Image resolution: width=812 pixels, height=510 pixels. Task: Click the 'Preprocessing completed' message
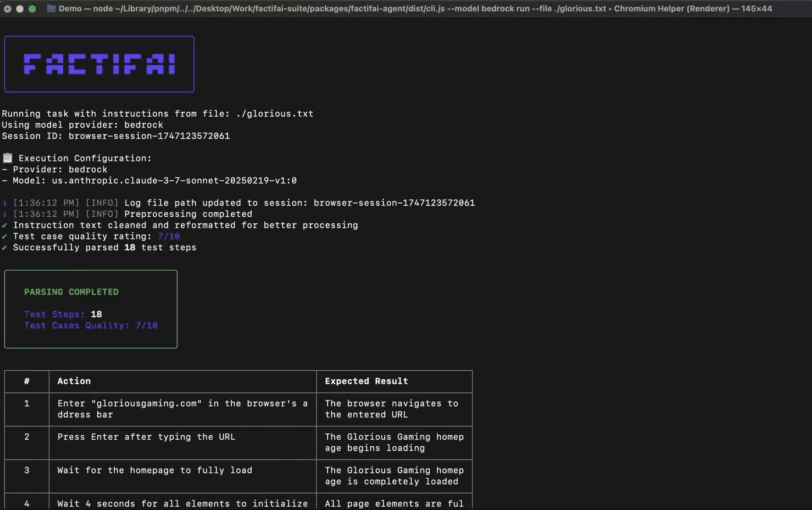pos(188,214)
